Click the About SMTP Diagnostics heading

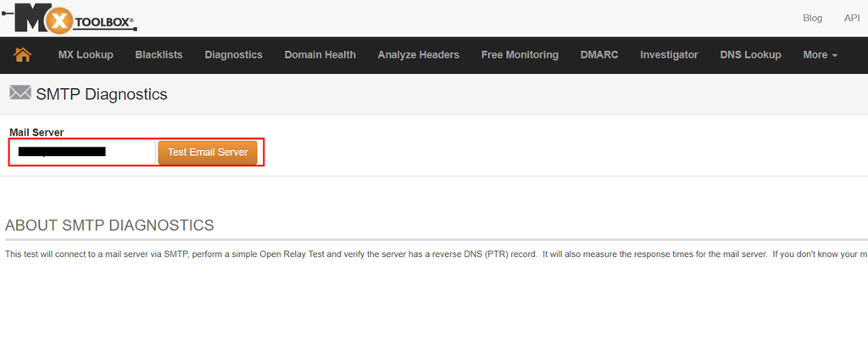(x=109, y=226)
